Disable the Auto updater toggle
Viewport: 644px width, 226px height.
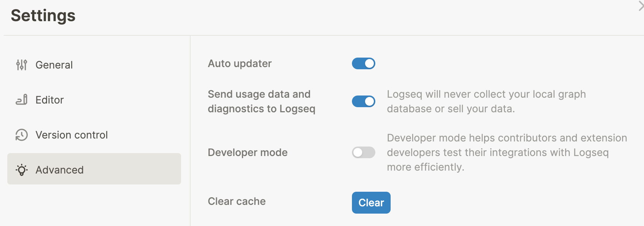[363, 63]
